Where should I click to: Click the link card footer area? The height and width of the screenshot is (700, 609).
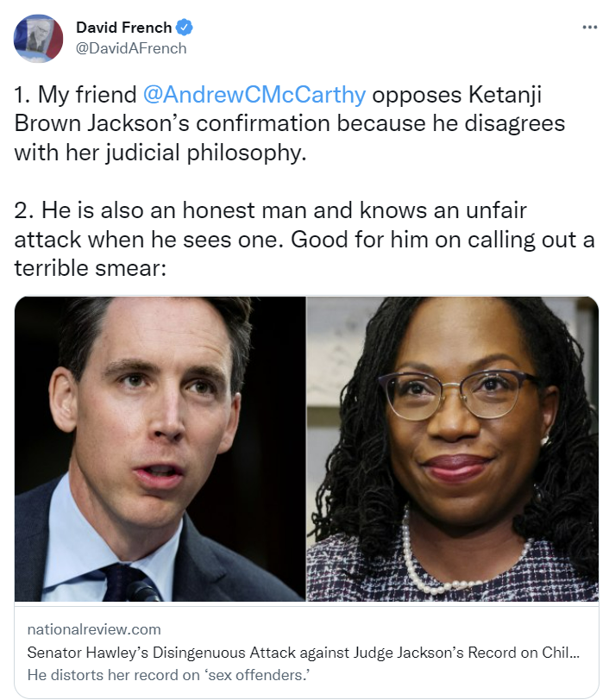[306, 650]
